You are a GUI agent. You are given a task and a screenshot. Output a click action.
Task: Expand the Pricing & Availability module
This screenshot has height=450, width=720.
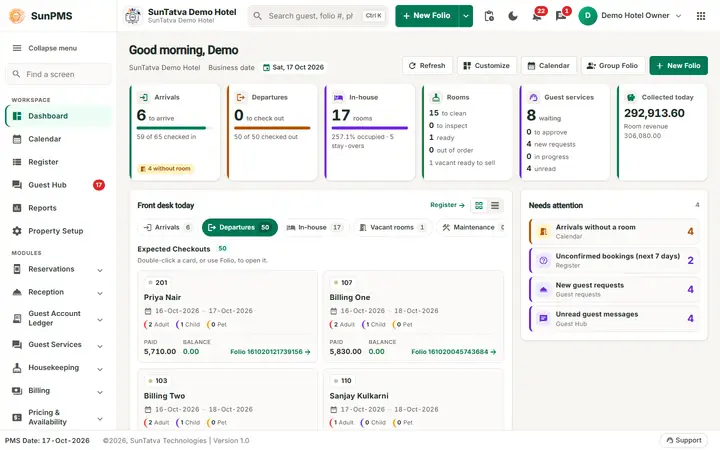(58, 417)
